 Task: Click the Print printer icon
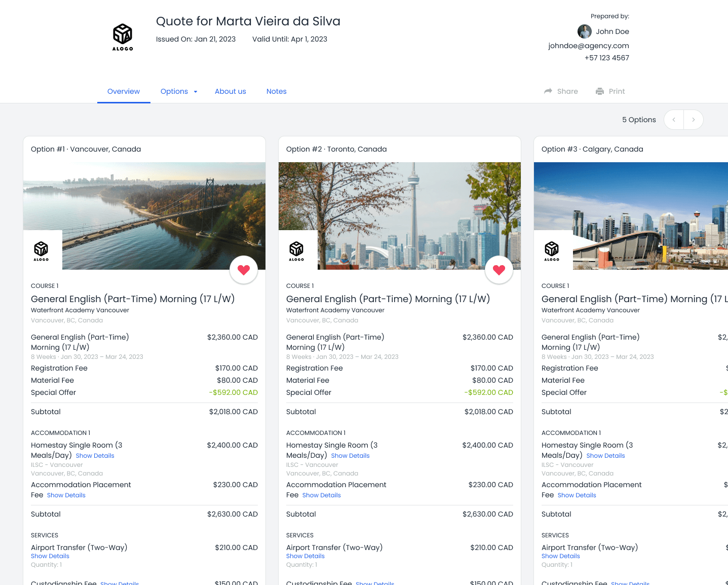600,91
